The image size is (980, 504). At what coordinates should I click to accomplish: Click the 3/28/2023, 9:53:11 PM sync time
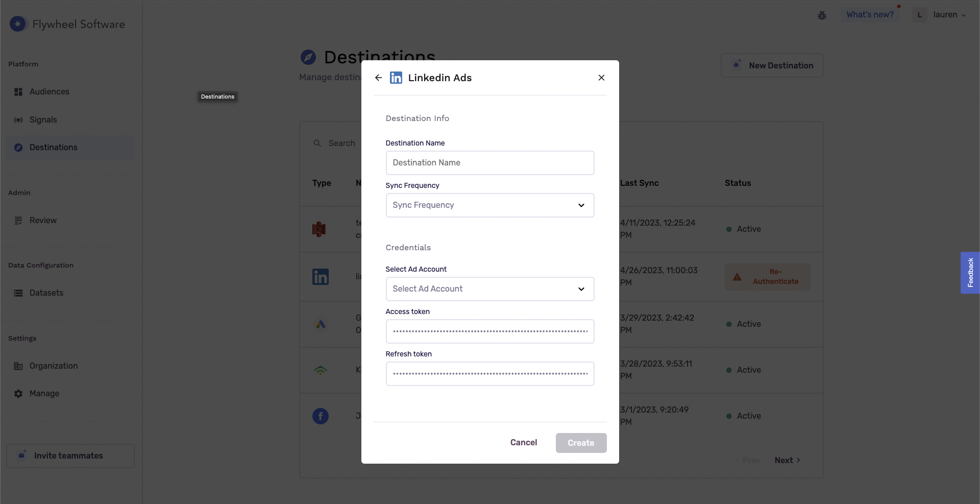click(x=656, y=370)
